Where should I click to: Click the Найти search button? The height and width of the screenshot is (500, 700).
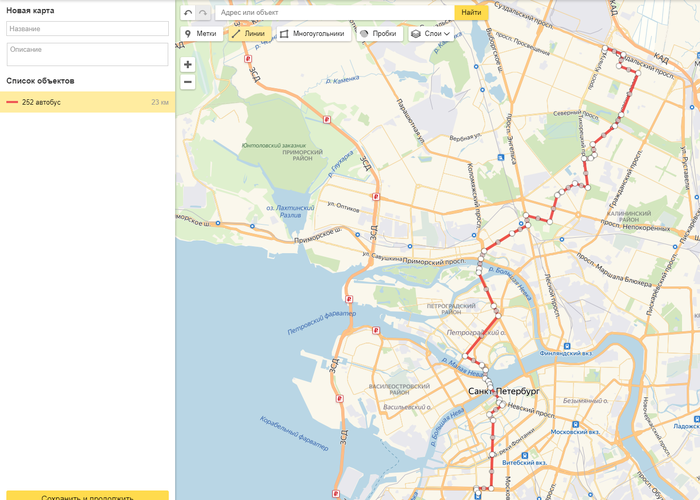(x=471, y=13)
